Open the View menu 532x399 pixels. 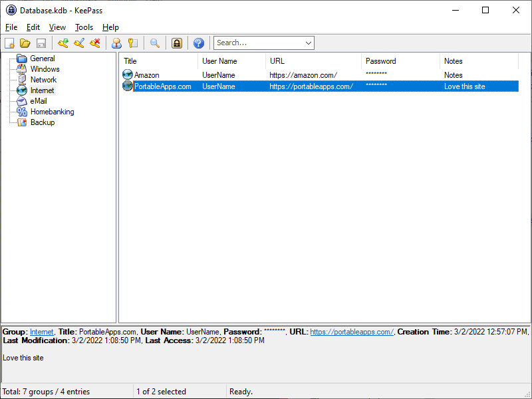pyautogui.click(x=57, y=27)
